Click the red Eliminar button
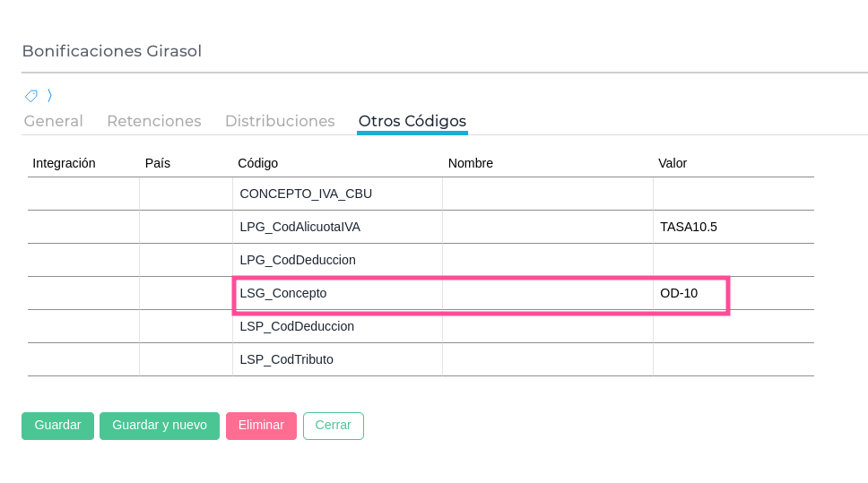 click(x=261, y=426)
